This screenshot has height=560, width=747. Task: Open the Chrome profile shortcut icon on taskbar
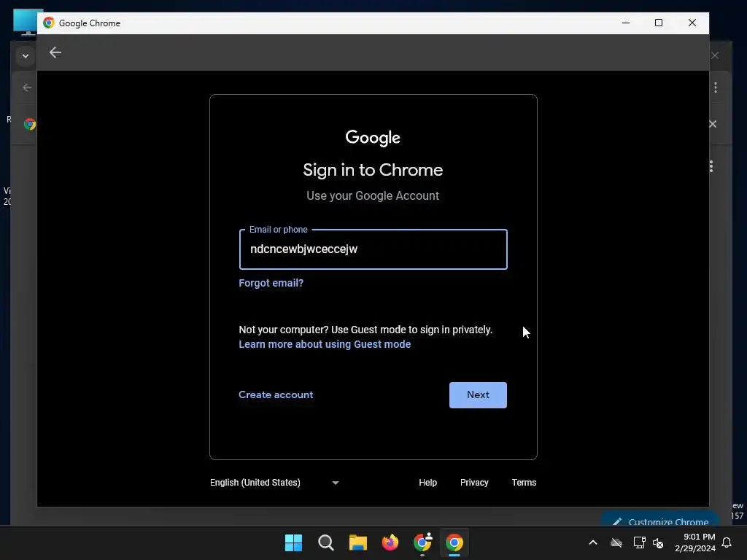[x=422, y=542]
